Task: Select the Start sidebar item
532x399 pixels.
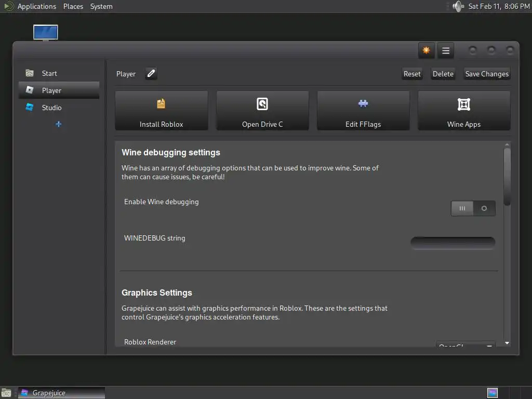Action: pos(59,73)
